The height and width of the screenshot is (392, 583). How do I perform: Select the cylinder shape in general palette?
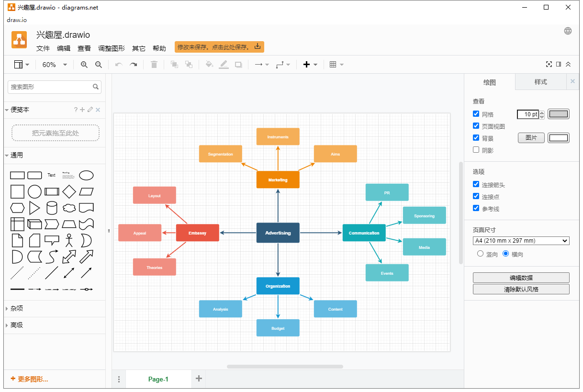[52, 208]
